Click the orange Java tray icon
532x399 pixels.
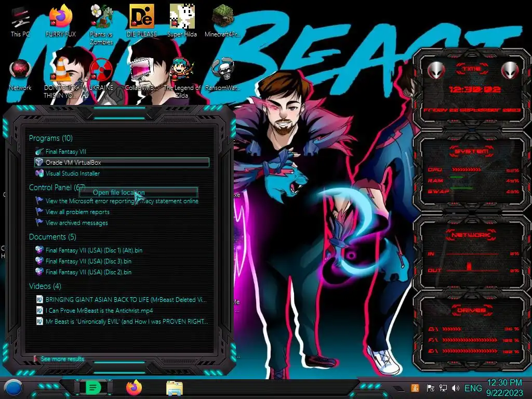click(x=415, y=388)
